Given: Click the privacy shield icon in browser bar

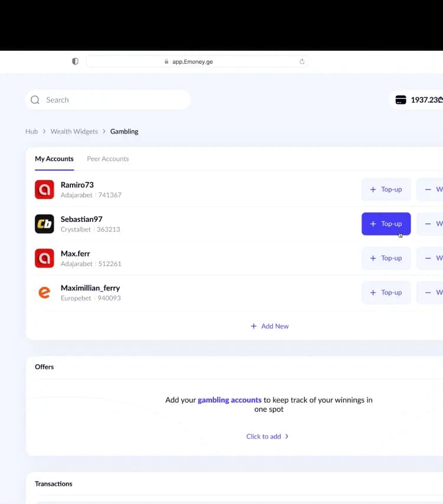Looking at the screenshot, I should point(75,61).
